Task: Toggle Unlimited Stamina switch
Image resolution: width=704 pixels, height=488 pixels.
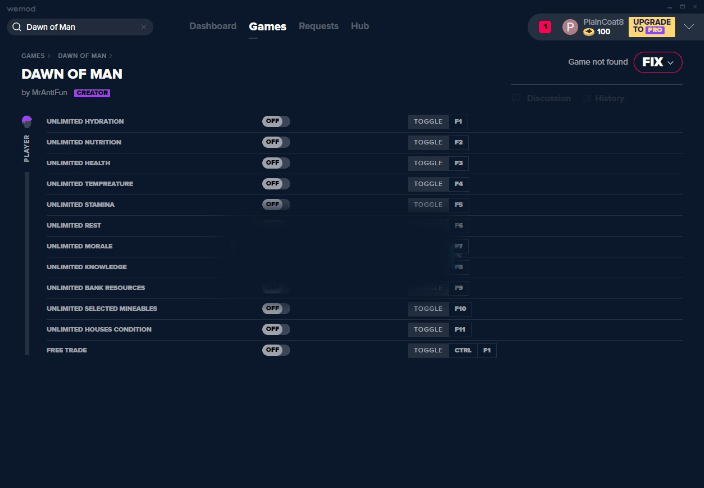Action: [x=276, y=204]
